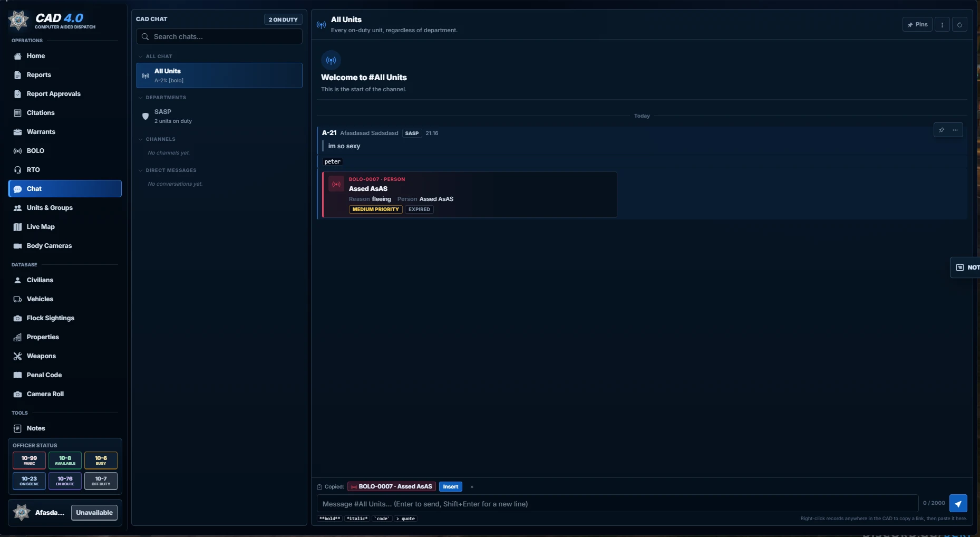Set status to 10-8 Available
This screenshot has height=537, width=980.
[65, 461]
